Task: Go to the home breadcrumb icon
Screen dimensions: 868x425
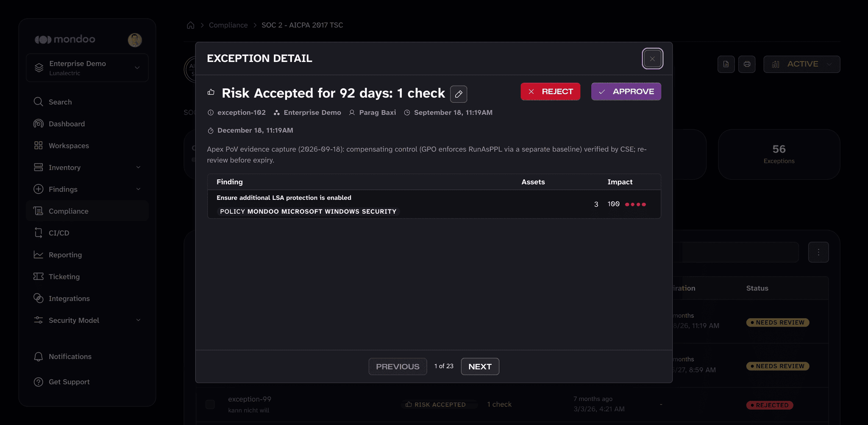Action: click(191, 25)
